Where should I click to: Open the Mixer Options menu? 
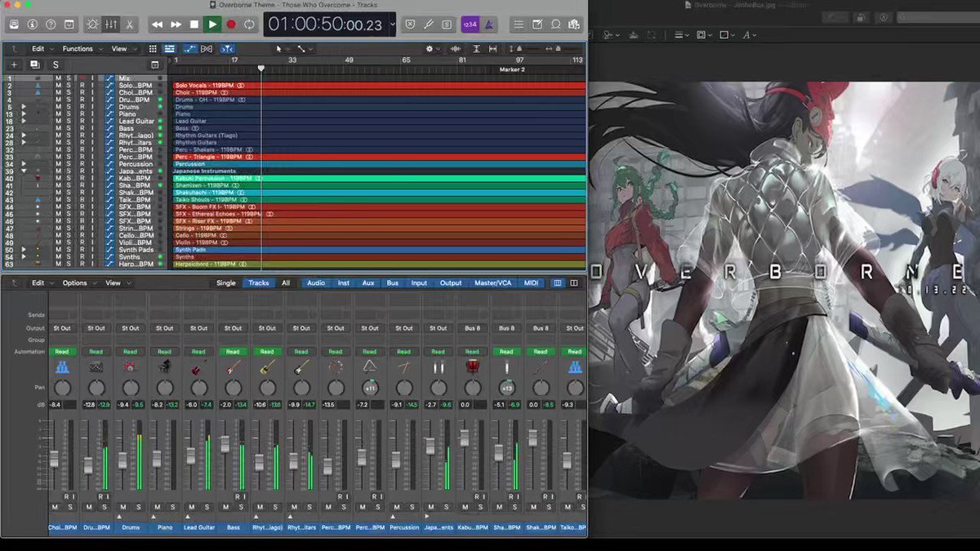pos(78,283)
